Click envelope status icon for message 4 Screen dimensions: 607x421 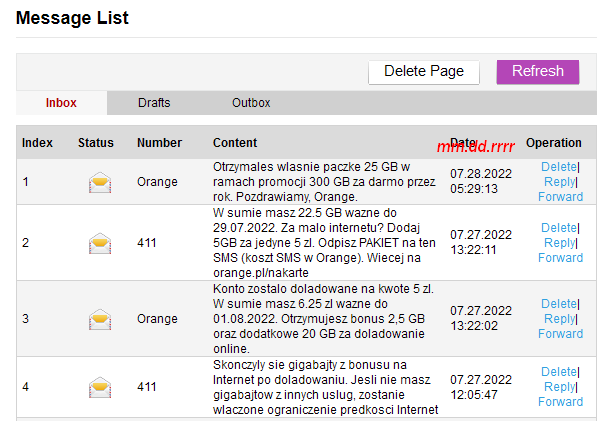tap(100, 387)
